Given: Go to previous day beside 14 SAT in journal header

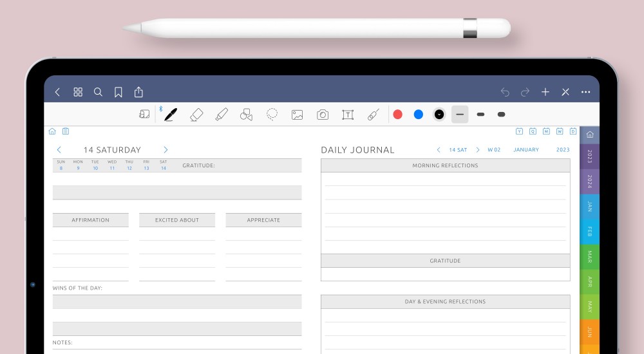Looking at the screenshot, I should click(x=438, y=150).
